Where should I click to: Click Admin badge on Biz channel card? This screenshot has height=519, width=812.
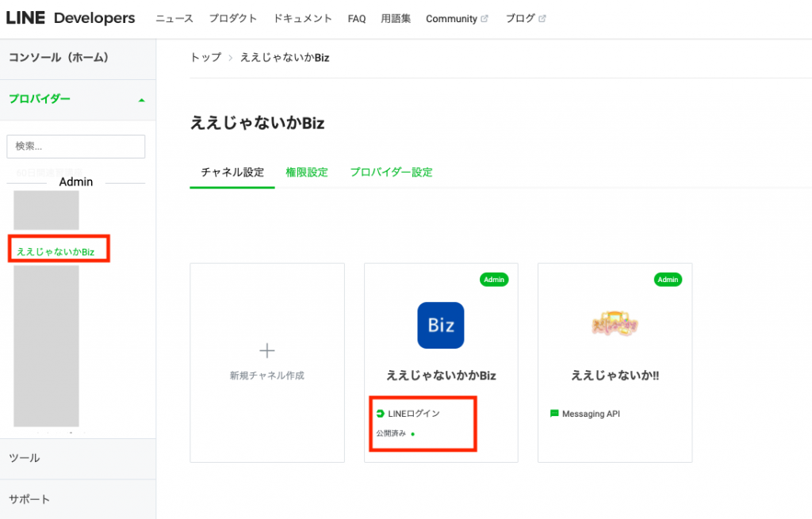click(494, 280)
